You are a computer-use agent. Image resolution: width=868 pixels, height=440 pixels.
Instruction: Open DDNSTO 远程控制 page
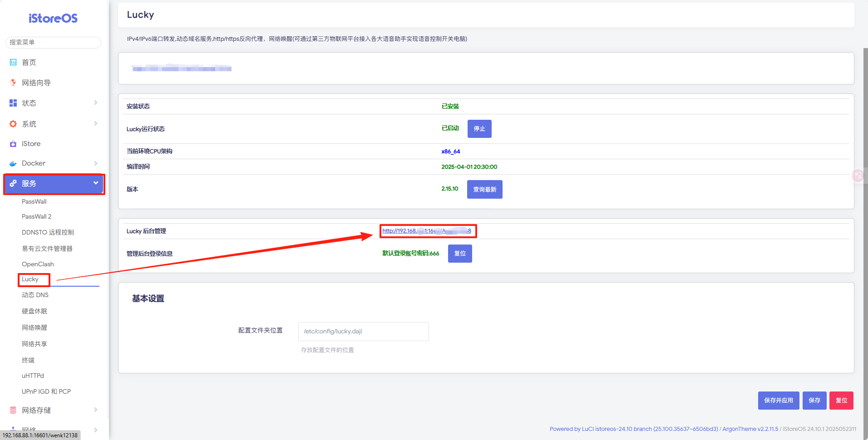click(x=48, y=232)
